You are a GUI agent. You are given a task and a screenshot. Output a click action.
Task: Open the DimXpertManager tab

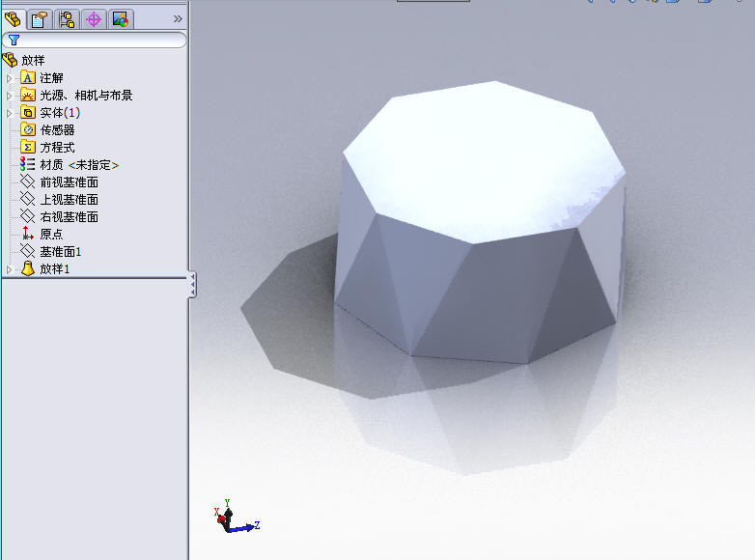coord(94,19)
